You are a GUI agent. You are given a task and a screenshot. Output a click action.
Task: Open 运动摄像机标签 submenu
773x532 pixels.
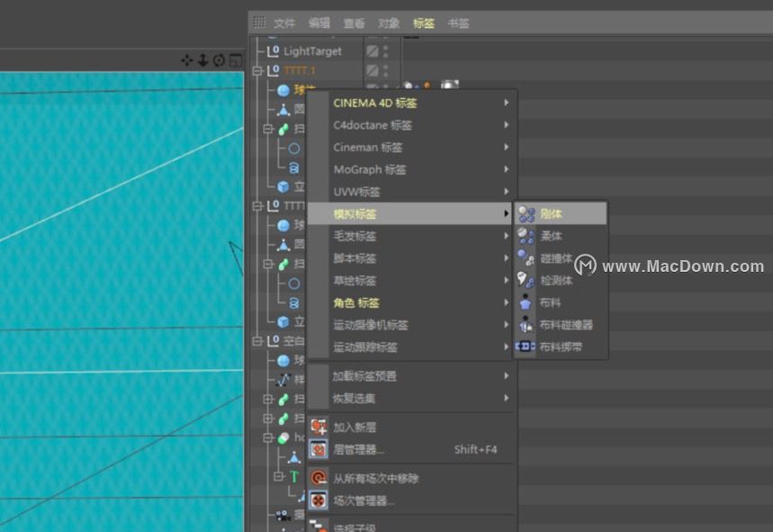(x=411, y=325)
